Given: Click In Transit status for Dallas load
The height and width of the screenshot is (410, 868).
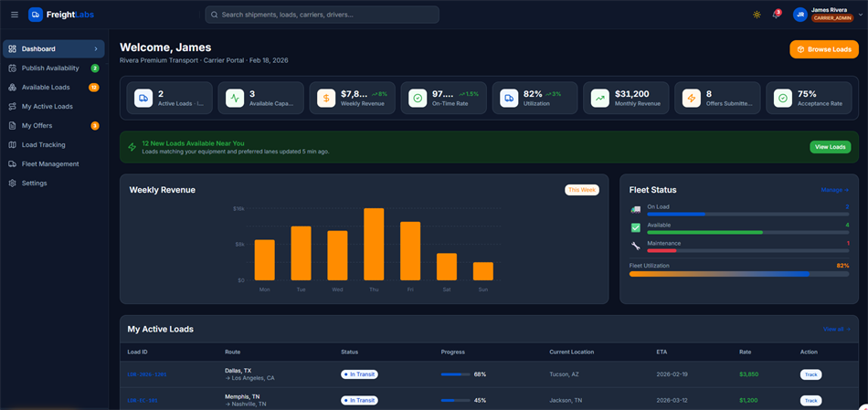Looking at the screenshot, I should point(359,374).
